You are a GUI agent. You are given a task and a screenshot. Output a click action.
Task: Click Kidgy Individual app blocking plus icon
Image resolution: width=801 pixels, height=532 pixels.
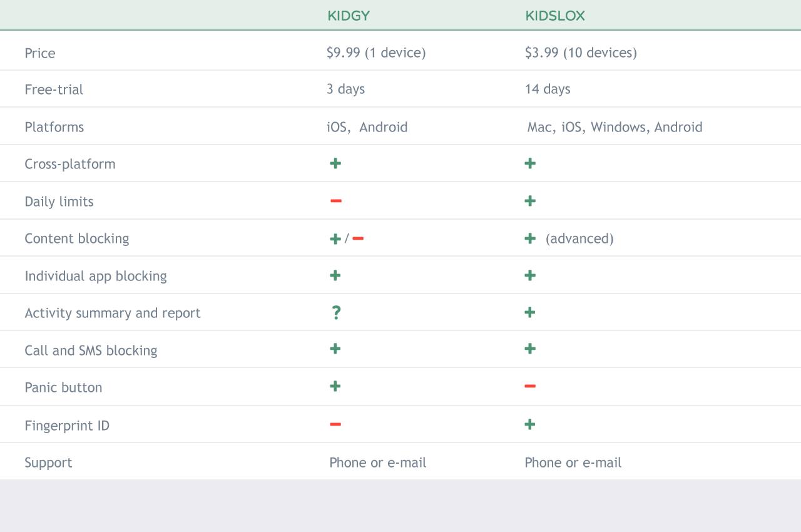335,275
